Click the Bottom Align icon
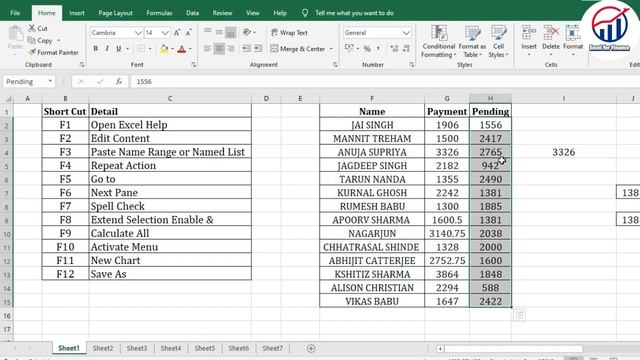This screenshot has height=360, width=640. 231,32
